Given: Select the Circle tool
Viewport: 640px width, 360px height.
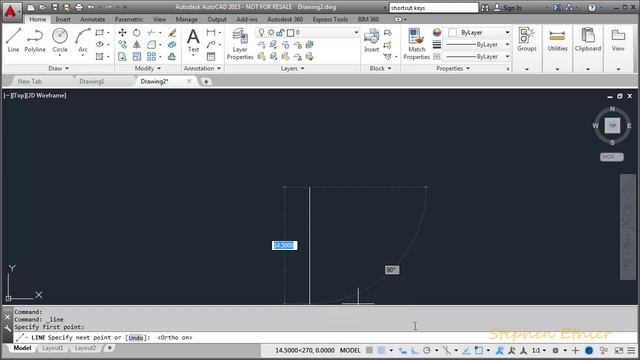Looking at the screenshot, I should pos(60,40).
